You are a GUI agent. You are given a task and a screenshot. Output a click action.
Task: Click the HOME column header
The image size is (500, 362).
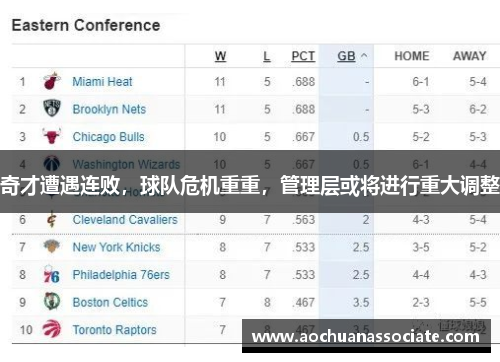[x=412, y=56]
